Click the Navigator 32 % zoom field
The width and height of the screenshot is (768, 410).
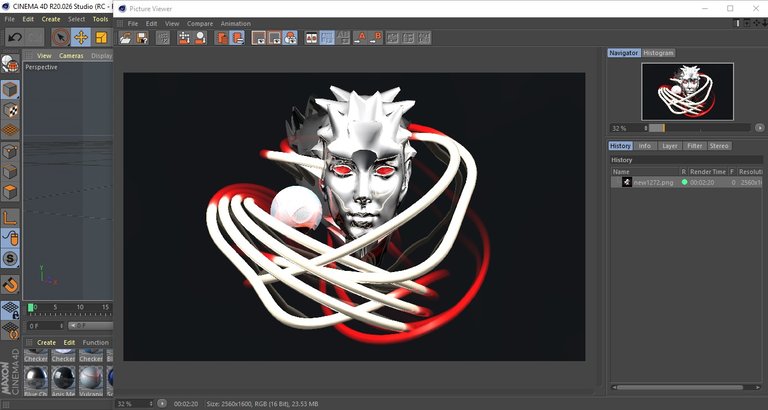[629, 128]
